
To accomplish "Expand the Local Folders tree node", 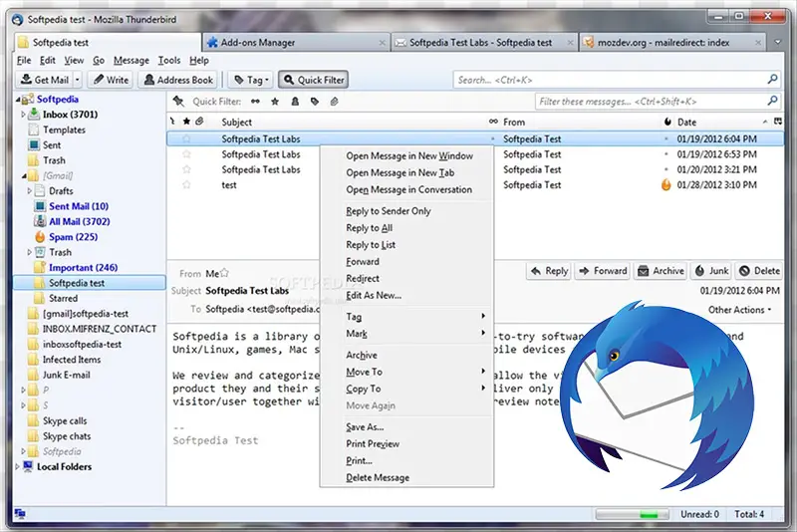I will click(16, 466).
